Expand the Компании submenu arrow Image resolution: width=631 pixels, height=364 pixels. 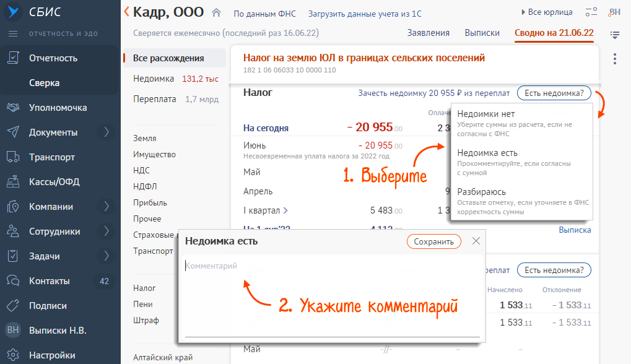coord(106,207)
